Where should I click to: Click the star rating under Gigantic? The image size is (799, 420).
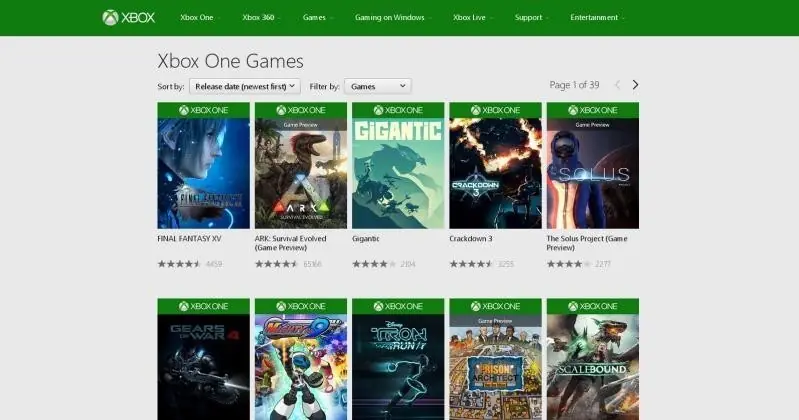(x=374, y=264)
